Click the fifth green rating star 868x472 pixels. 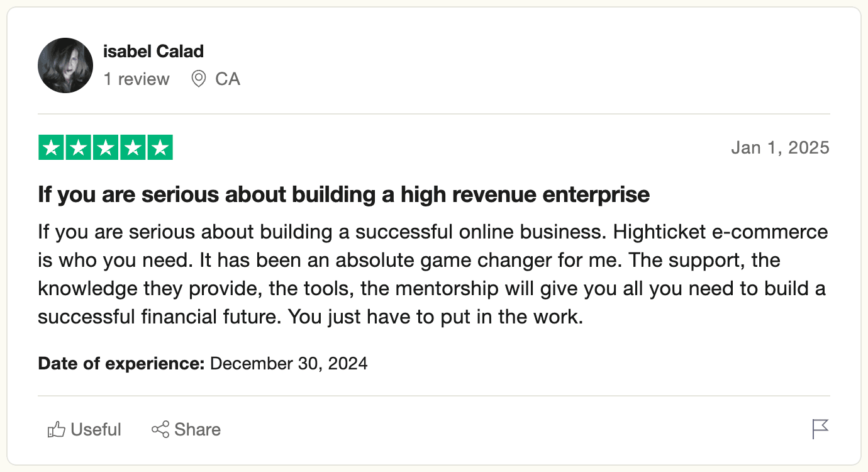coord(160,148)
